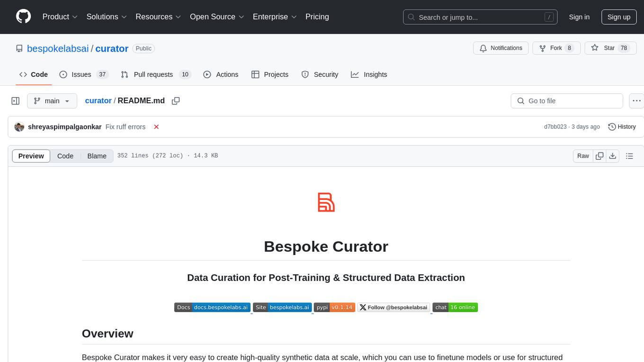
Task: Open the Security tab
Action: [320, 74]
